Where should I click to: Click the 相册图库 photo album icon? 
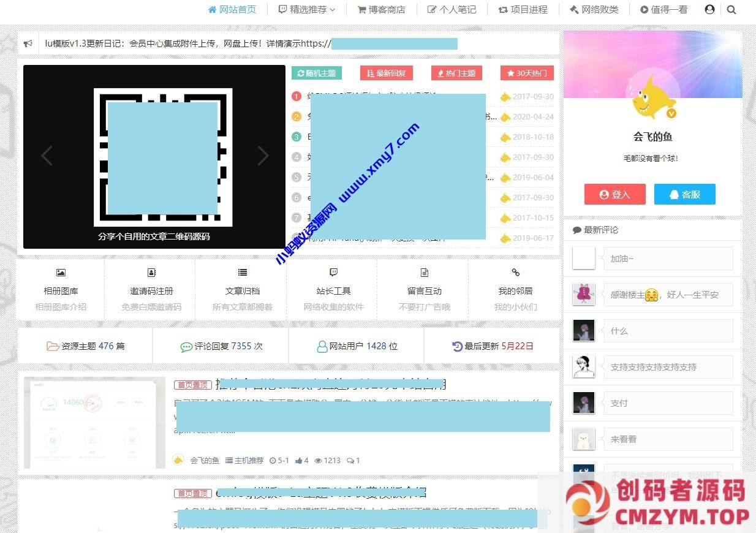point(61,273)
